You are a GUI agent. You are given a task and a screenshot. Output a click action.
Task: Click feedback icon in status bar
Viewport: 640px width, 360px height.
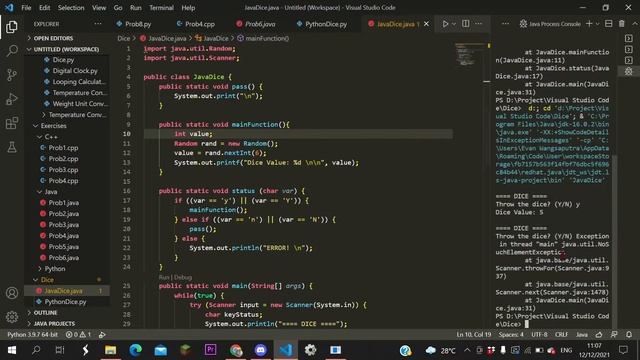pyautogui.click(x=614, y=334)
